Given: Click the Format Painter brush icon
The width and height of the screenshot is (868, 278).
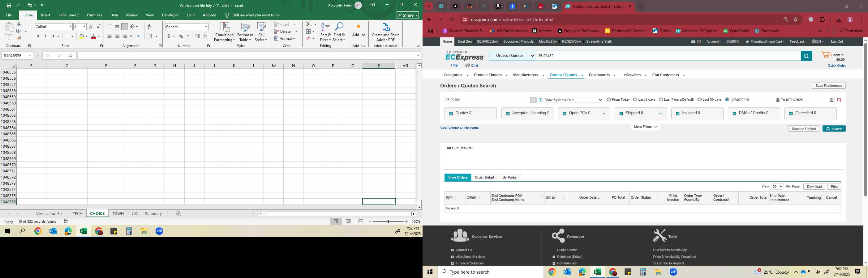Looking at the screenshot, I should click(x=19, y=38).
